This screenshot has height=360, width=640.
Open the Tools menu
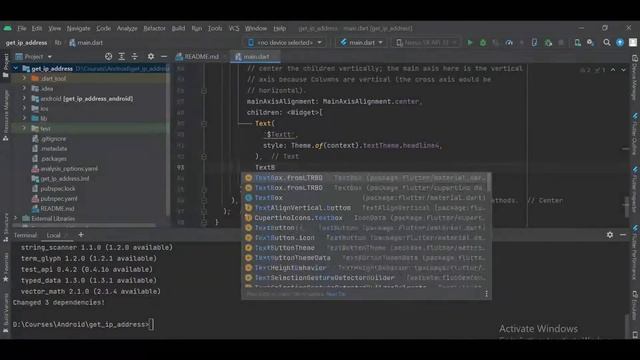(215, 28)
